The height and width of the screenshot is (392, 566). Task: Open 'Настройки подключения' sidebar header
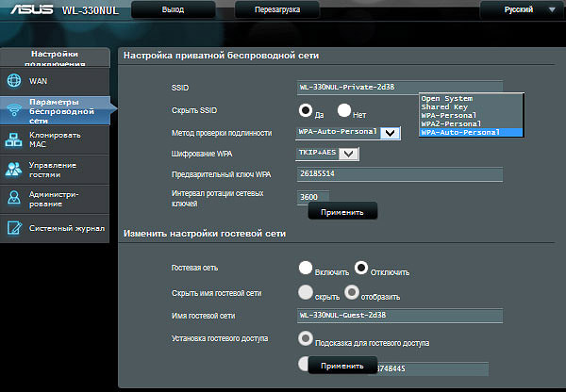(55, 57)
